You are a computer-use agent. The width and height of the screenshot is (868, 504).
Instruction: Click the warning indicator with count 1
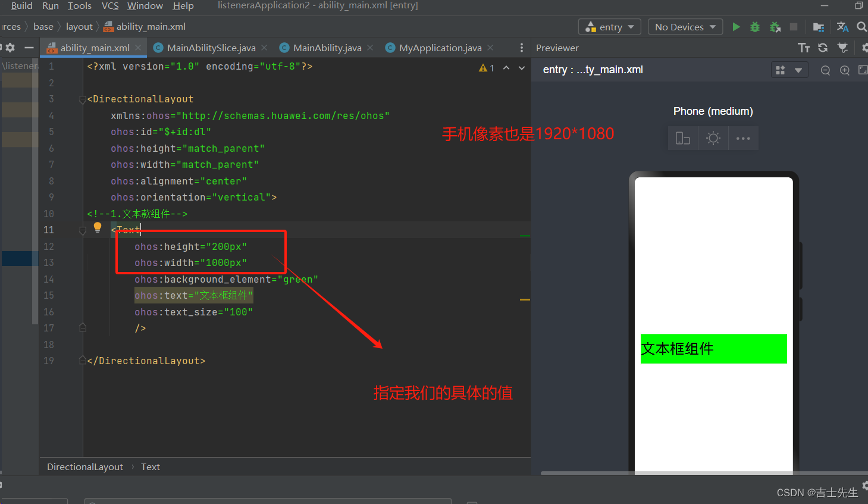pos(487,68)
